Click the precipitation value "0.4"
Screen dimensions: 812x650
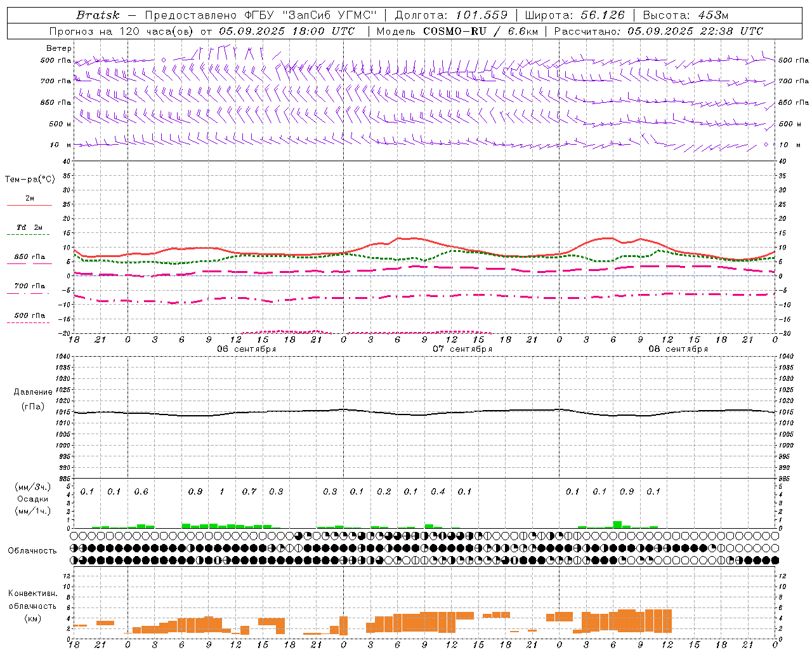(438, 492)
